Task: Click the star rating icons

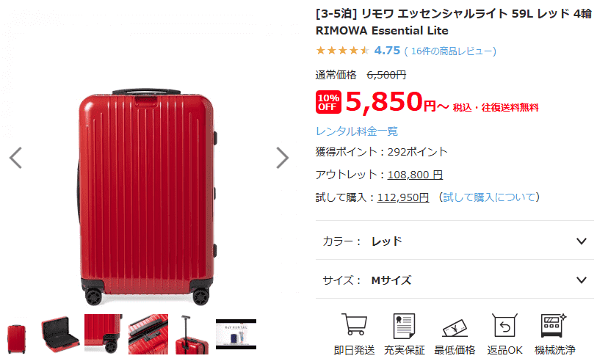Action: 342,51
